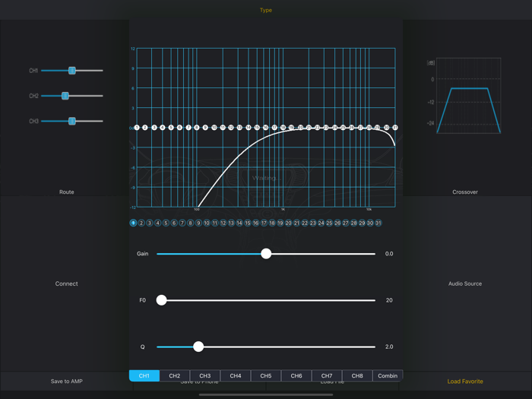Click graph node 9 on EQ curve
Image resolution: width=532 pixels, height=399 pixels.
click(205, 128)
